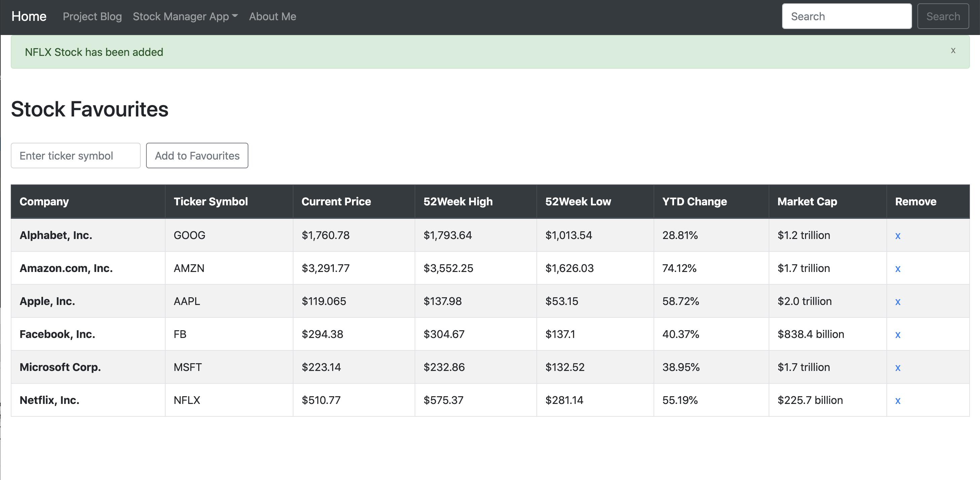Open the Project Blog page

(x=92, y=16)
